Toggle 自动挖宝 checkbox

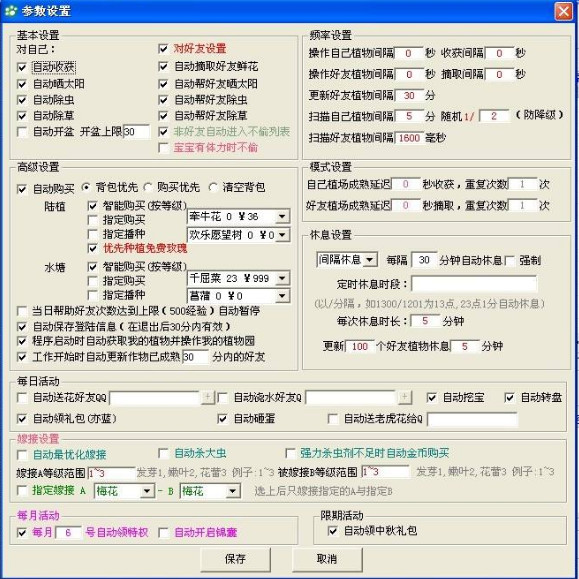431,398
